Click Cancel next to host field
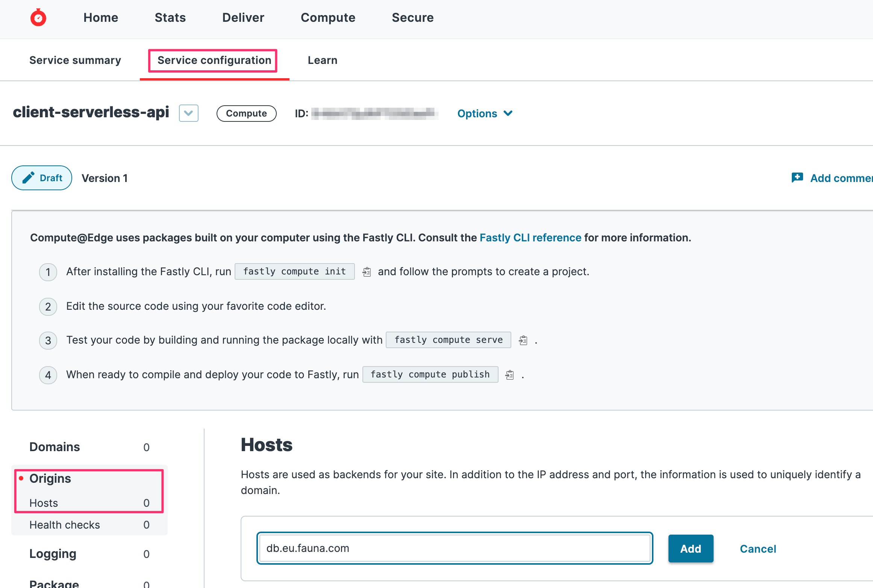The height and width of the screenshot is (588, 873). click(758, 549)
